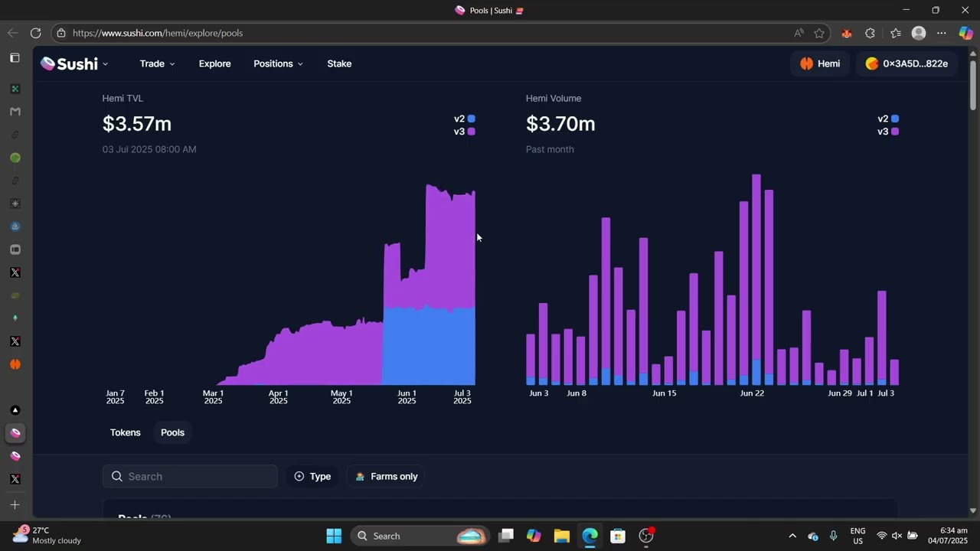
Task: Add a new tab with plus icon
Action: [15, 505]
